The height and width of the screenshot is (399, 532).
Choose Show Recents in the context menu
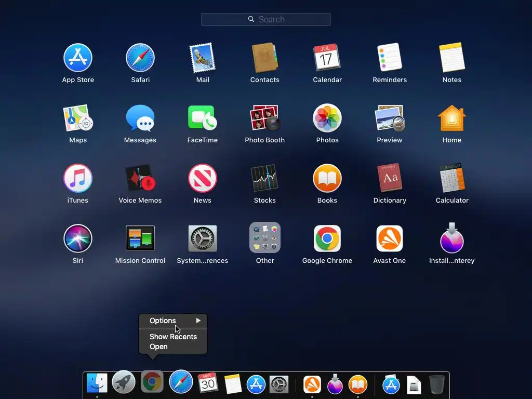coord(173,337)
